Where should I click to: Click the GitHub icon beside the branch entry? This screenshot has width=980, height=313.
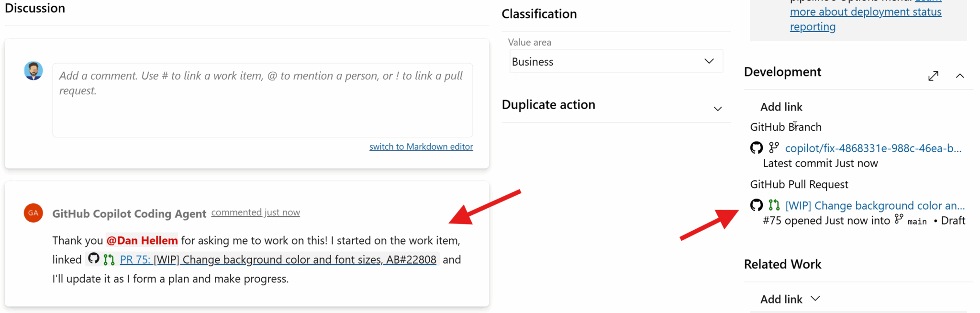pyautogui.click(x=757, y=148)
